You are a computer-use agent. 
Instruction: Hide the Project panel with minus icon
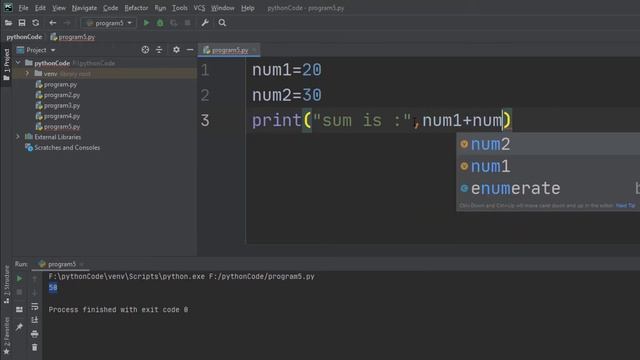[190, 50]
